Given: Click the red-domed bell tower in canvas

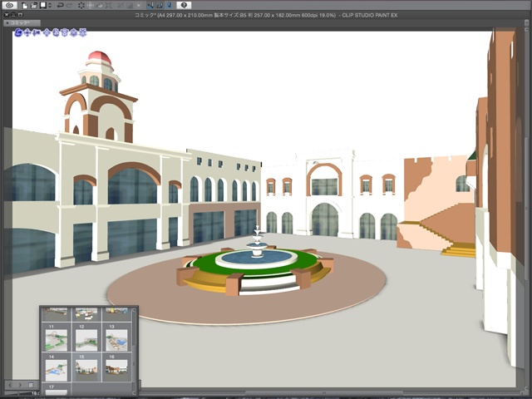Looking at the screenshot, I should coord(98,96).
